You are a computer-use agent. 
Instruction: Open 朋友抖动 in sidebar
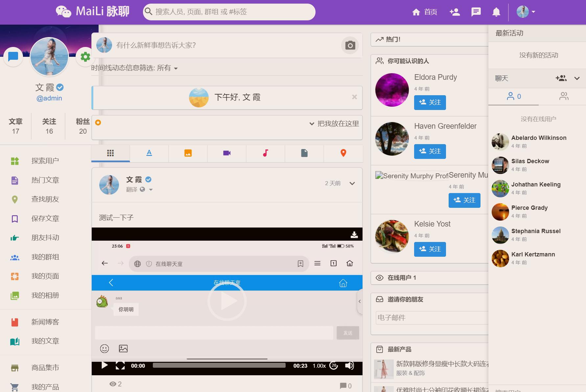[x=45, y=238]
